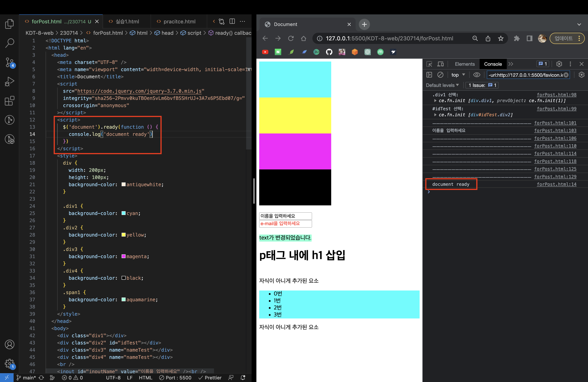Click the magenta color swatch in CSS
Viewport: 588px width, 382px height.
point(124,256)
